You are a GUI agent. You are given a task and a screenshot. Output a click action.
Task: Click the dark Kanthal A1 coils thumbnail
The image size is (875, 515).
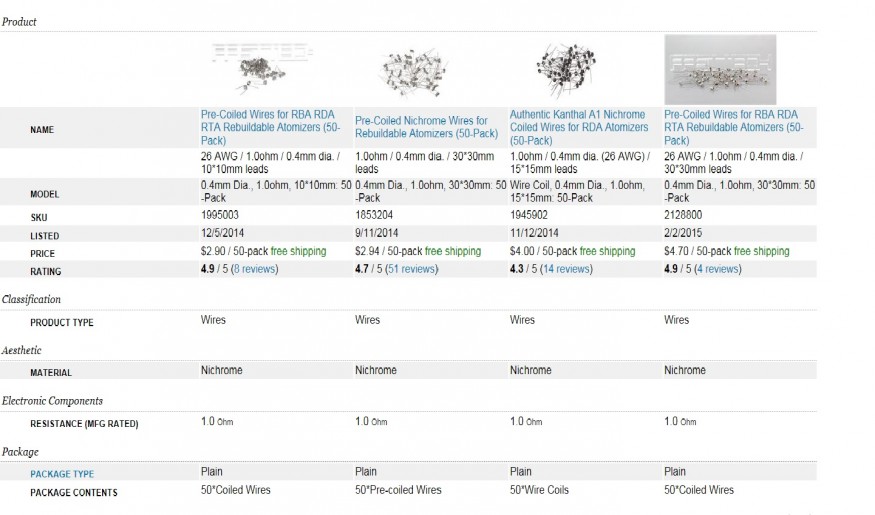(x=566, y=71)
